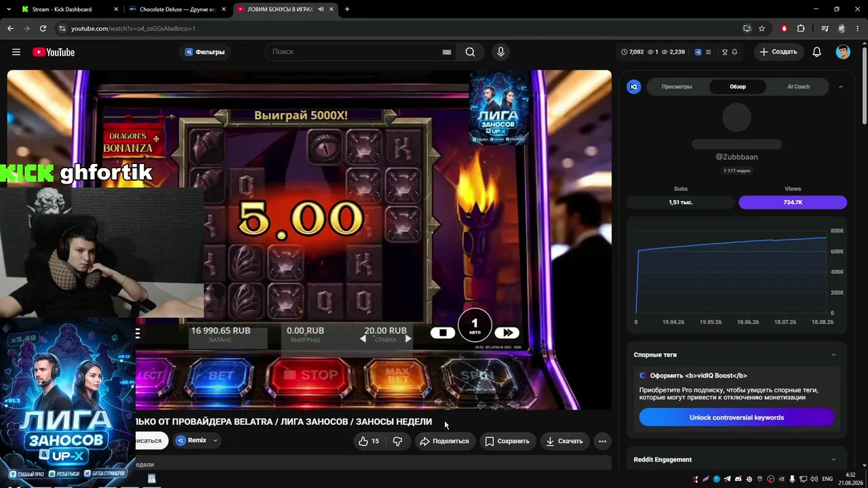Open the vidIQ Фильтры filters button

click(205, 52)
